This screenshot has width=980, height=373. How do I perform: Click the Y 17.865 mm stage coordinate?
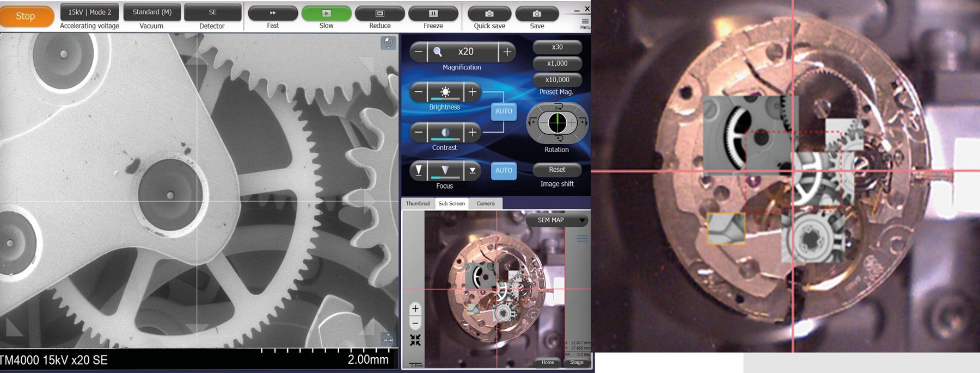(578, 349)
